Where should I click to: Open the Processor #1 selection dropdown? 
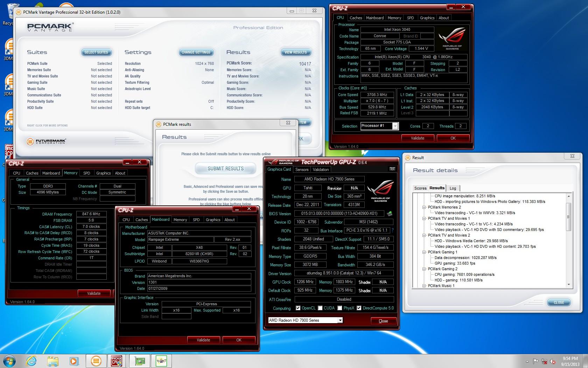tap(395, 126)
